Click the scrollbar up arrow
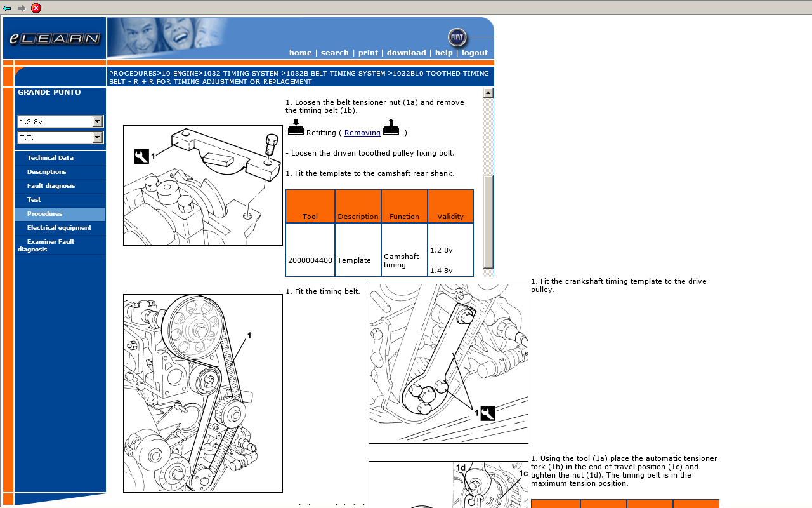The height and width of the screenshot is (508, 812). click(488, 93)
